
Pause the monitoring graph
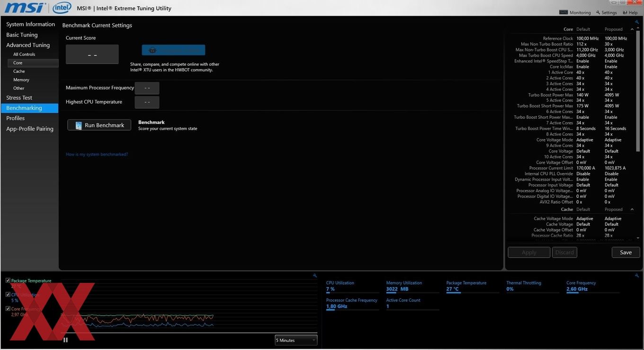coord(65,340)
